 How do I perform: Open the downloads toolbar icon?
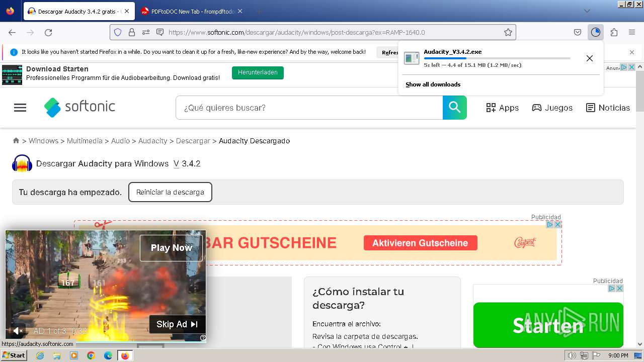[596, 32]
